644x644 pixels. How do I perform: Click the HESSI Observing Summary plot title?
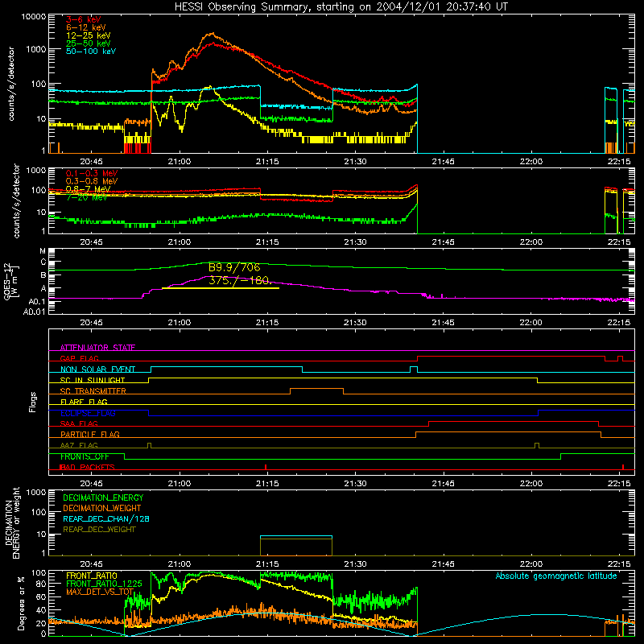[x=341, y=7]
